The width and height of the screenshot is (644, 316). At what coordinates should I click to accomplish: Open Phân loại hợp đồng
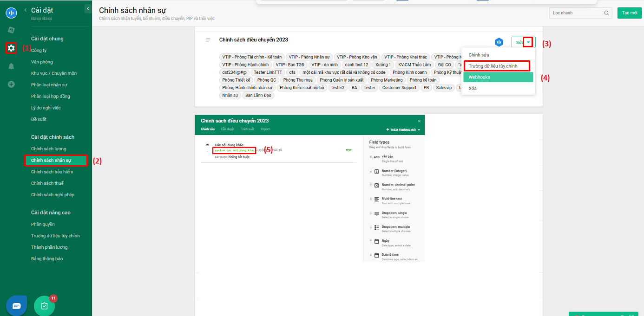[51, 96]
